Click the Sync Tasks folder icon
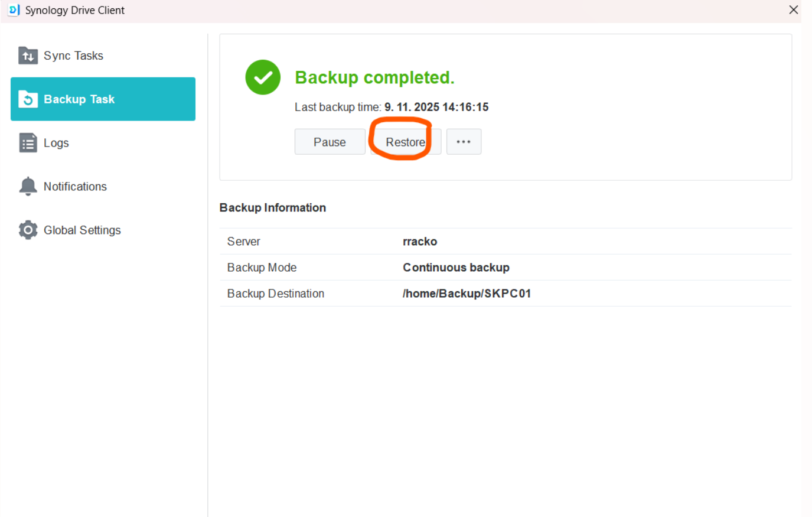Viewport: 812px width, 517px height. click(28, 56)
